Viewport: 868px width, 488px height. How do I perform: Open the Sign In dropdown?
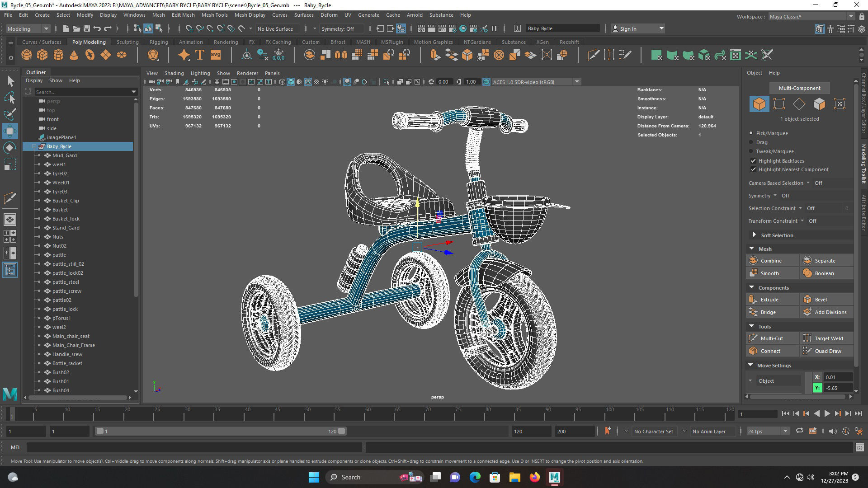point(637,28)
